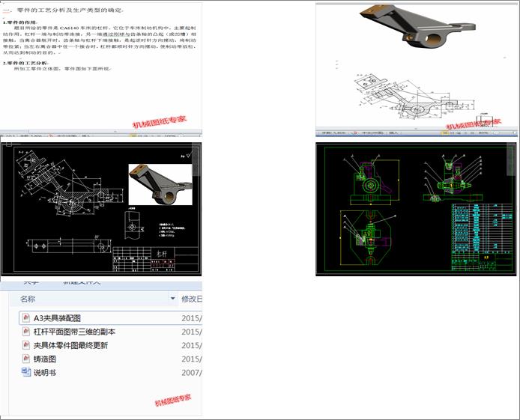Screen dimensions: 520x420
Task: Click the heading 1.零件的作用 in the document
Action: click(x=20, y=22)
